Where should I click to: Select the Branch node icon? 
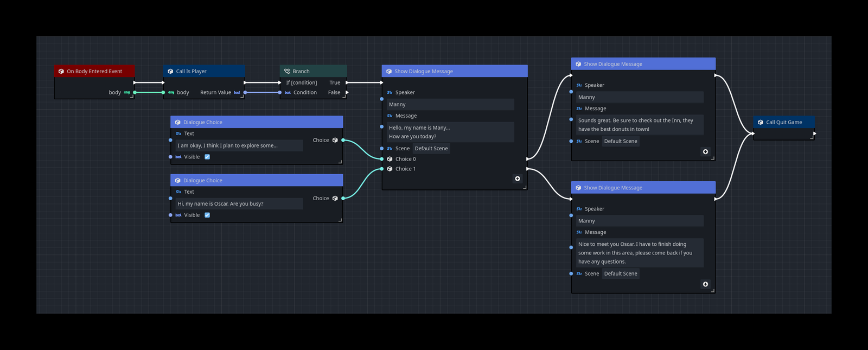287,72
